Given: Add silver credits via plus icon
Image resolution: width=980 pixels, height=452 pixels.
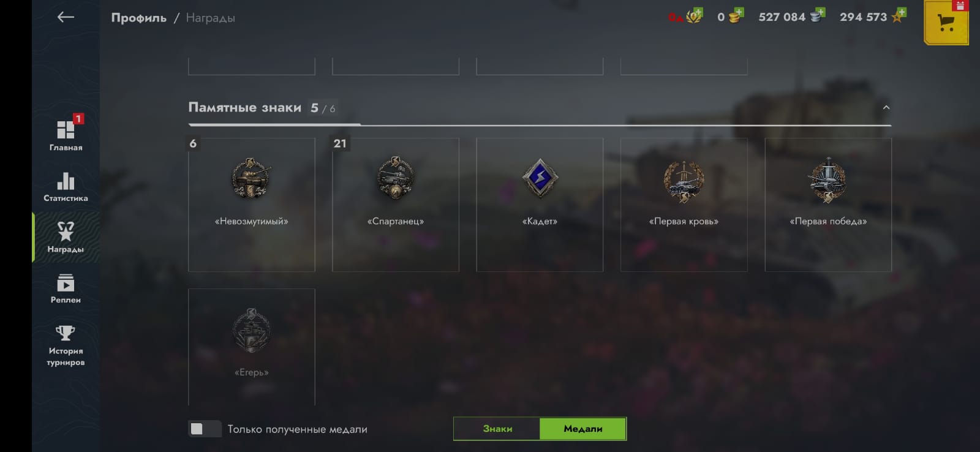Looking at the screenshot, I should [820, 12].
